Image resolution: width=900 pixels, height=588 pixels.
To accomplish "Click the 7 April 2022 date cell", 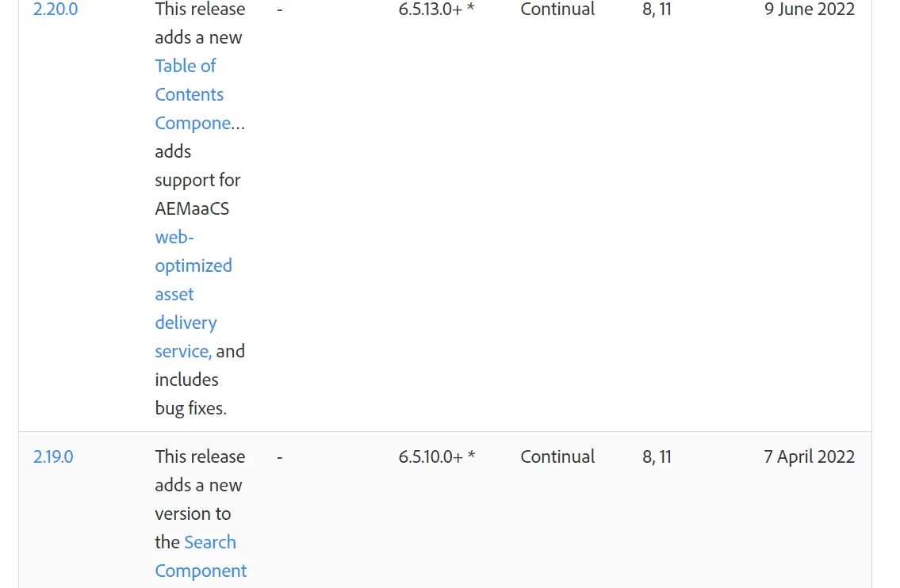I will pos(810,456).
